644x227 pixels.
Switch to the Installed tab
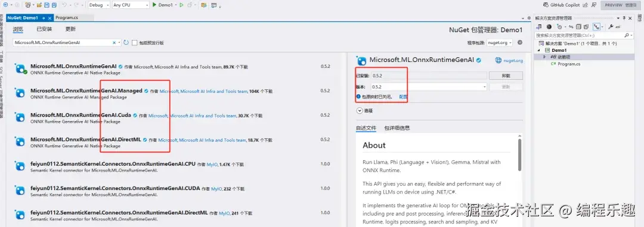pyautogui.click(x=44, y=29)
